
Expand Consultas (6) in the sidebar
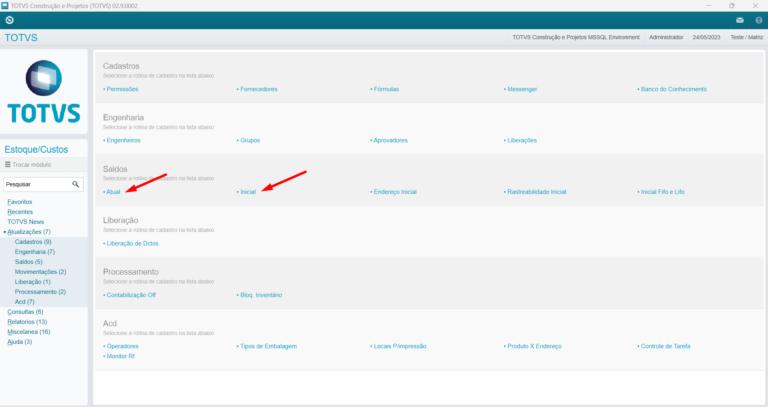pos(25,312)
